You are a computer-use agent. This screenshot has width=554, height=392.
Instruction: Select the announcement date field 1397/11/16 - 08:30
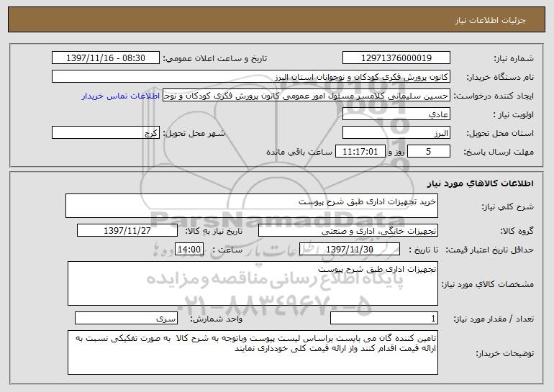click(x=106, y=58)
